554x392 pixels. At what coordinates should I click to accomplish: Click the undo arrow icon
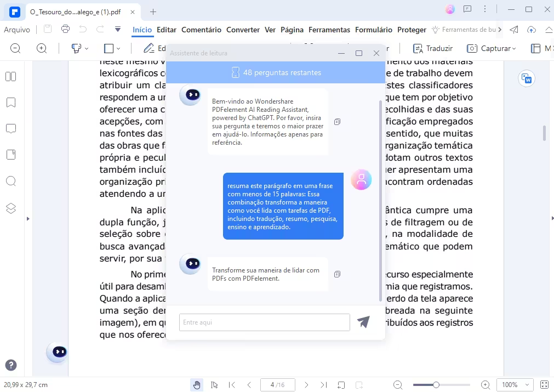click(x=83, y=29)
